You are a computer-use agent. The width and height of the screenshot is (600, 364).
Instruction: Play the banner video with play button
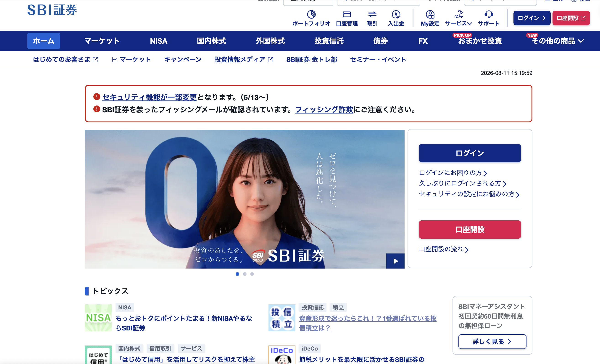[x=395, y=261]
